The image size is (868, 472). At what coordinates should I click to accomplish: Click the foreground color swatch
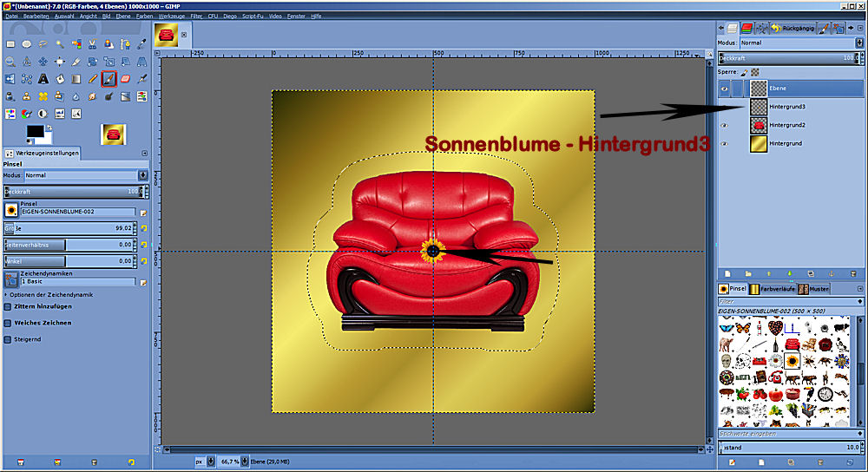36,132
